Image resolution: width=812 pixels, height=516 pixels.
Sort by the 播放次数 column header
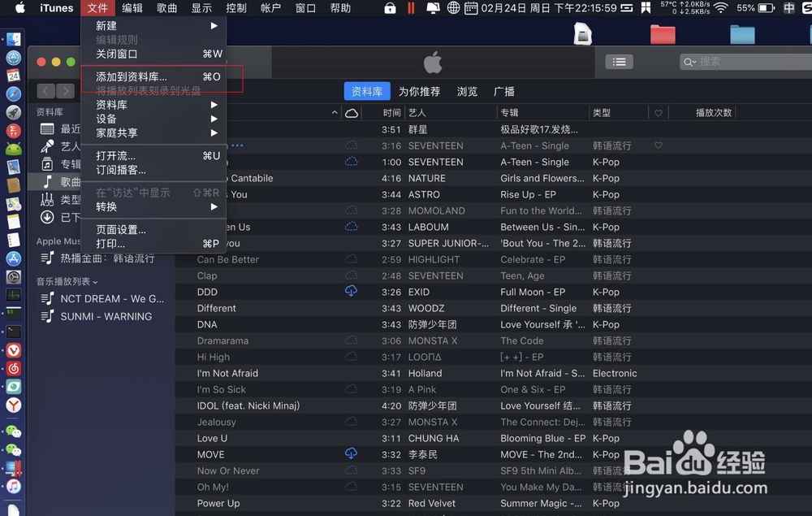tap(714, 113)
